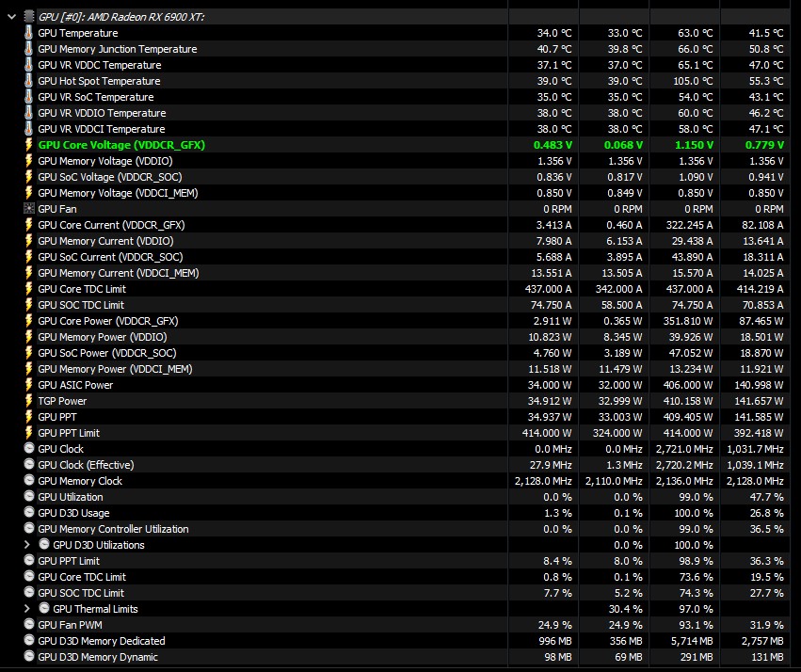The image size is (801, 672).
Task: Select the GPU SoC Power (VDDCR_SOC) label
Action: [107, 353]
